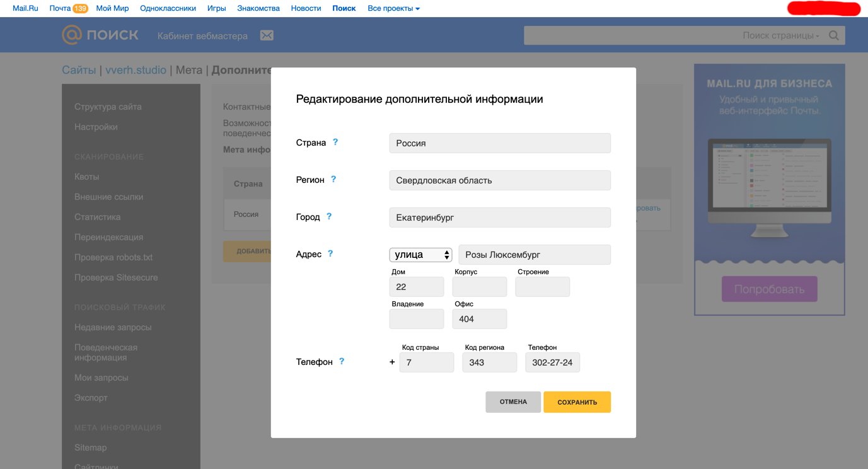Screen dimensions: 868x469
Task: Open Структура сайта in sidebar
Action: [x=108, y=107]
